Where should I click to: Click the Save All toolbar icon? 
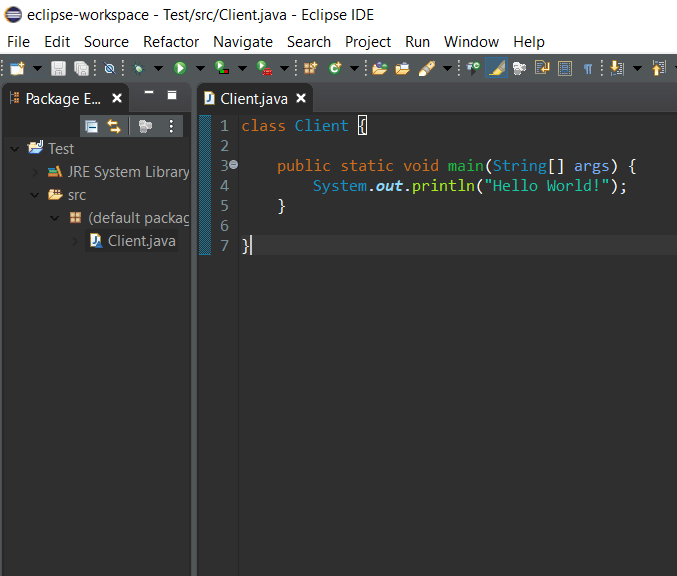(x=81, y=68)
